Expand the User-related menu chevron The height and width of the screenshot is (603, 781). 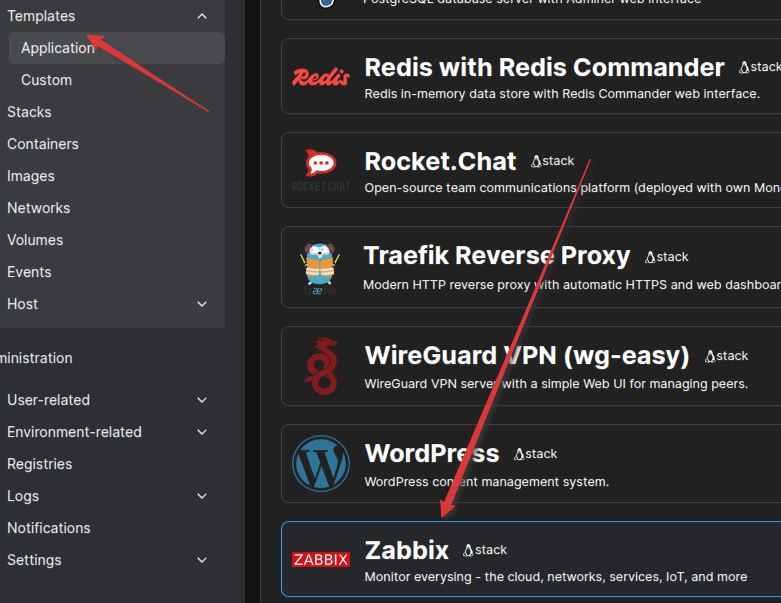pos(202,400)
